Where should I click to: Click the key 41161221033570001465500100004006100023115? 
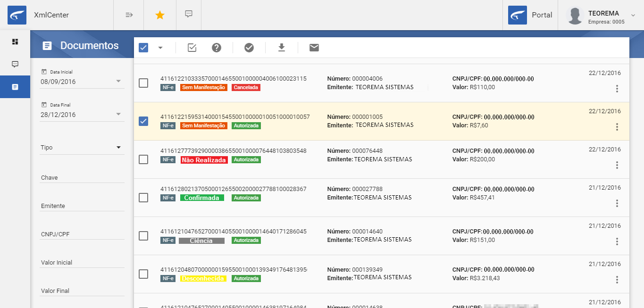tap(234, 78)
